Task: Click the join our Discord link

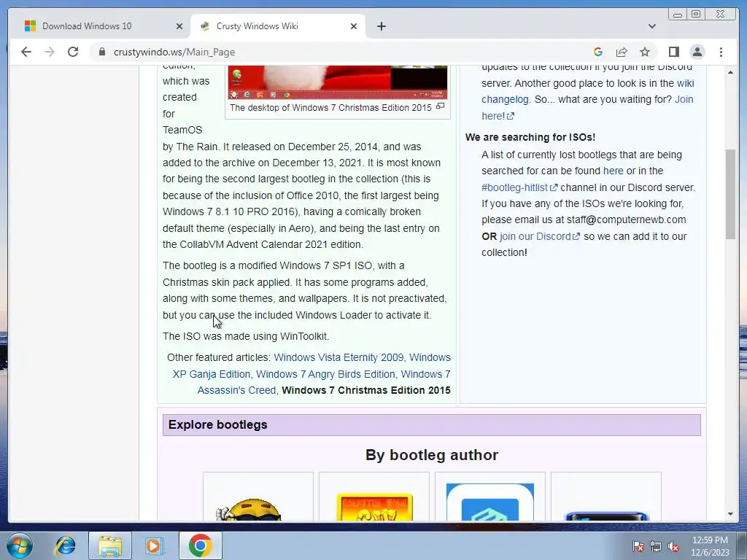Action: (x=540, y=236)
